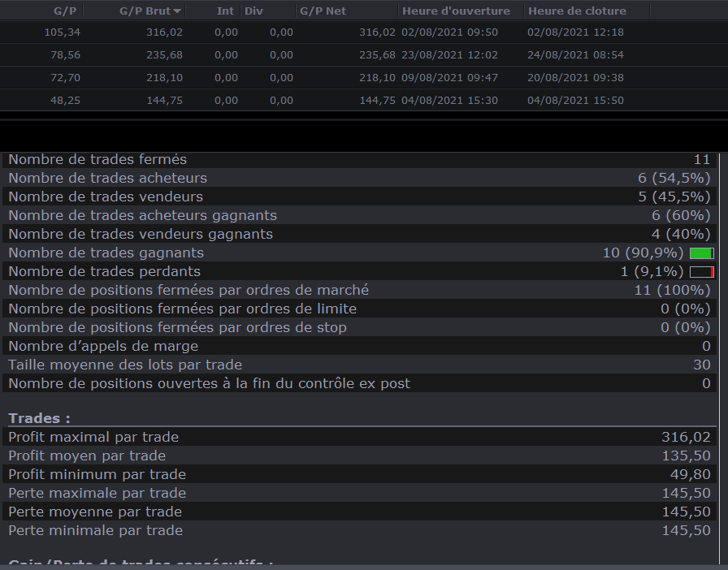728x570 pixels.
Task: Select positions ouvertes à la fin row
Action: point(359,383)
